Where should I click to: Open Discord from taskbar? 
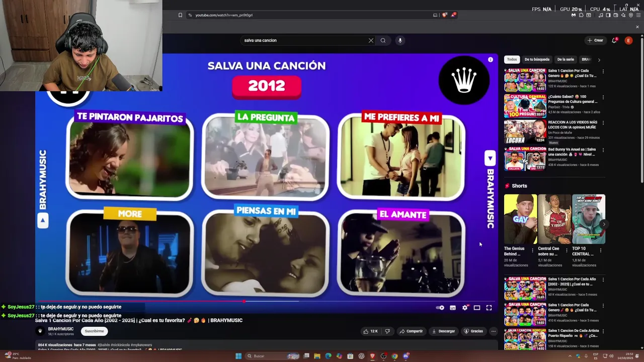point(406,356)
